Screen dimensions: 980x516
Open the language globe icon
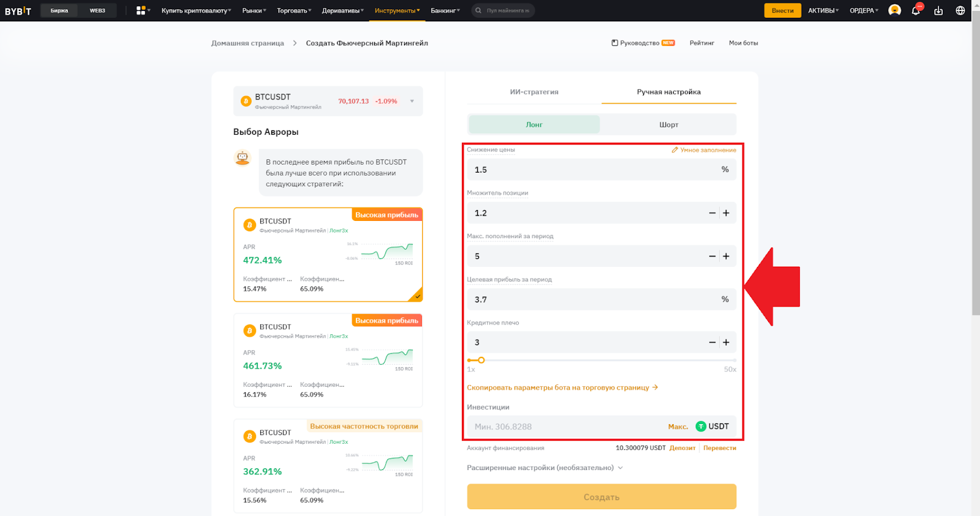click(x=960, y=10)
